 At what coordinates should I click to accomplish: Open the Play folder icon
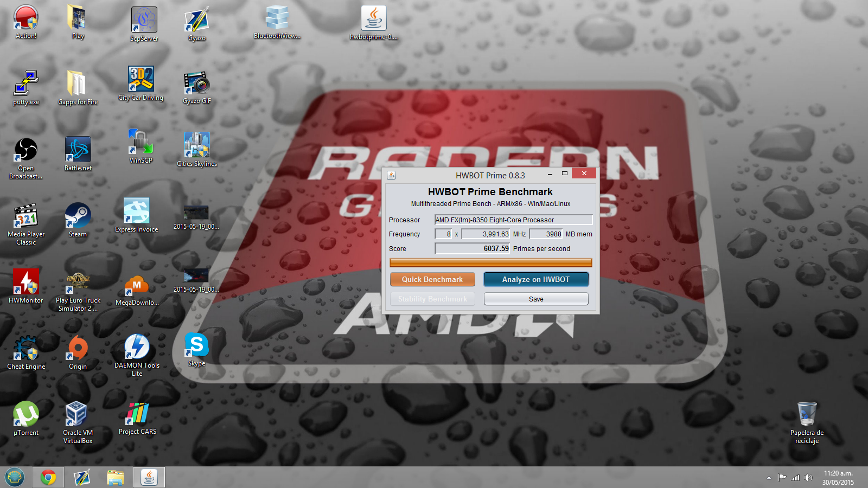(78, 22)
